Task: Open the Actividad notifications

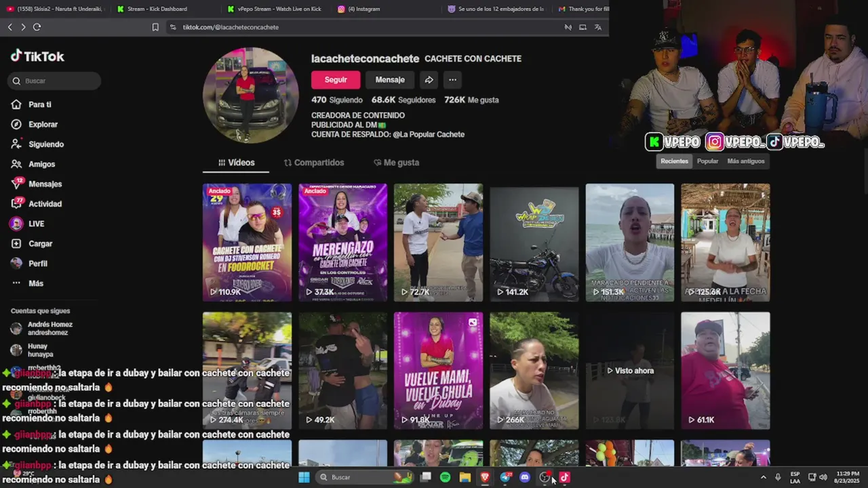Action: pos(36,203)
